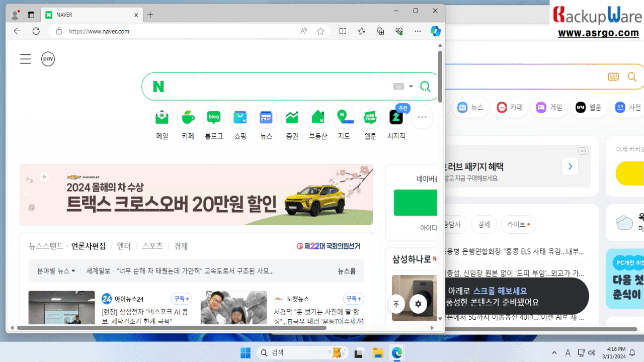Open Edge settings and more menu
This screenshot has width=644, height=362.
(x=418, y=31)
